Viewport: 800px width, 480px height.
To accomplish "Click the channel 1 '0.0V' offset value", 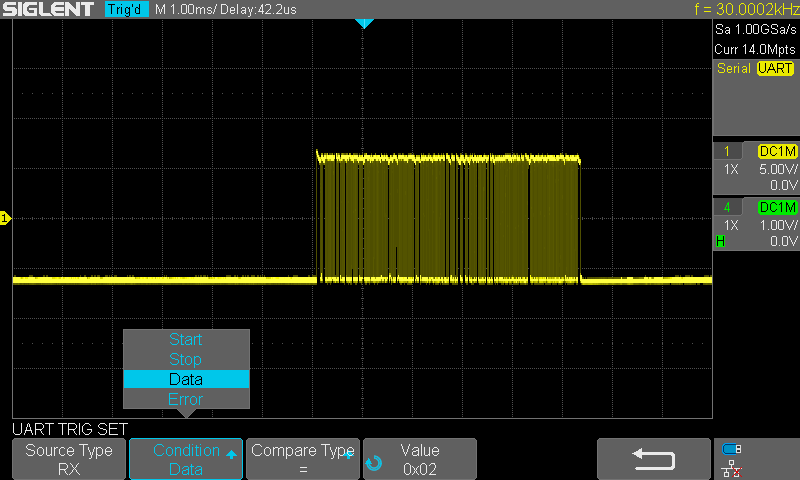I will (784, 185).
